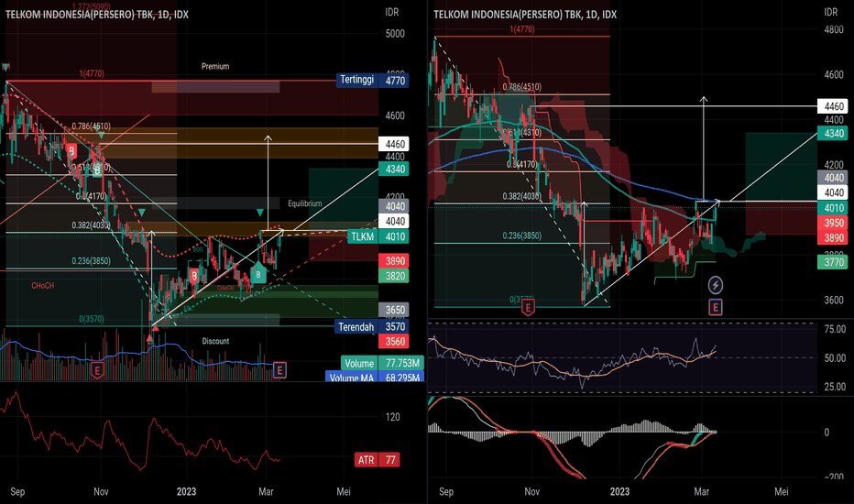
Task: Click the red 3560 label on left chart
Action: coord(394,342)
